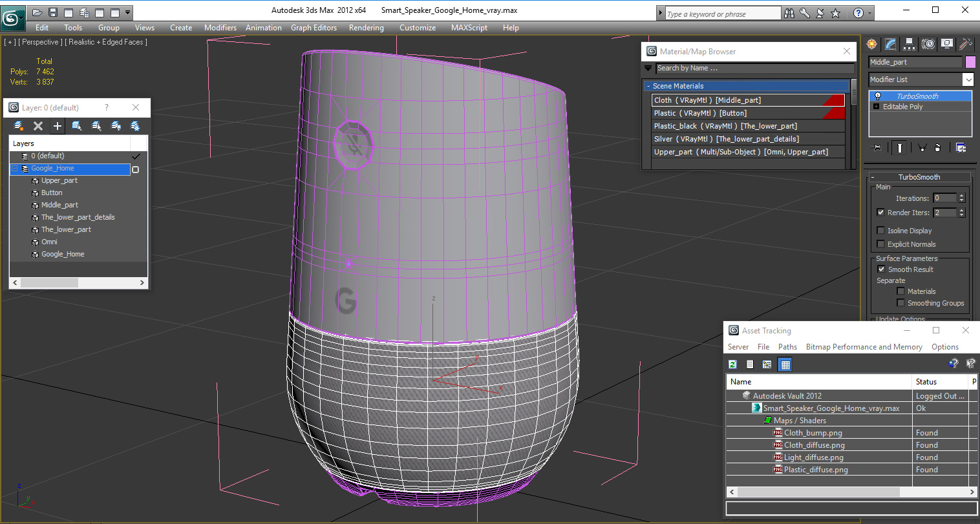Click the Help question mark icon
The width and height of the screenshot is (980, 524).
pos(858,13)
